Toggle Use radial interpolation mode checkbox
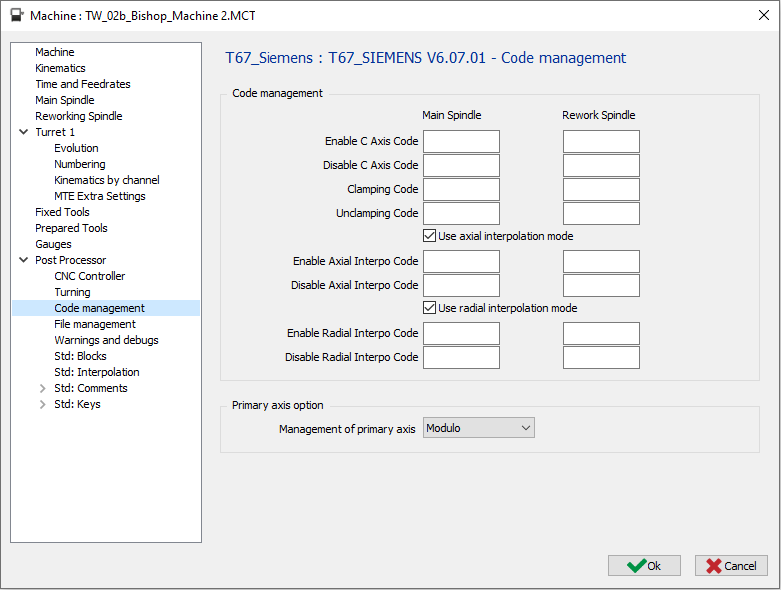The width and height of the screenshot is (781, 590). click(430, 308)
